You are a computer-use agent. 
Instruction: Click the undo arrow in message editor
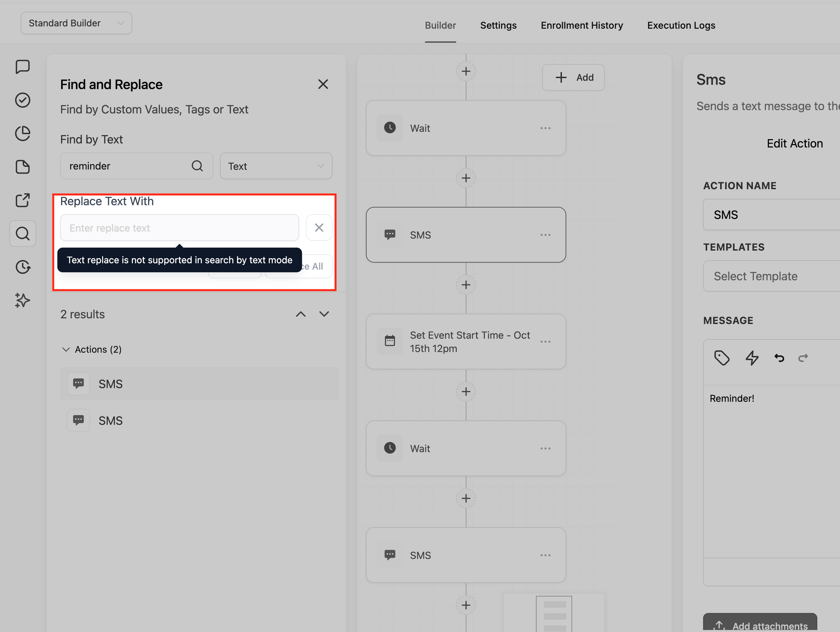click(x=779, y=358)
